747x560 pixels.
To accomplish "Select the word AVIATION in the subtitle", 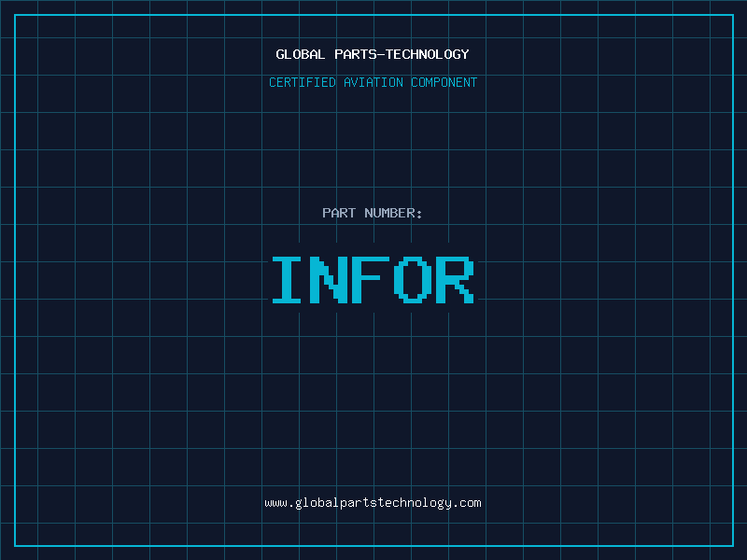I will tap(373, 82).
